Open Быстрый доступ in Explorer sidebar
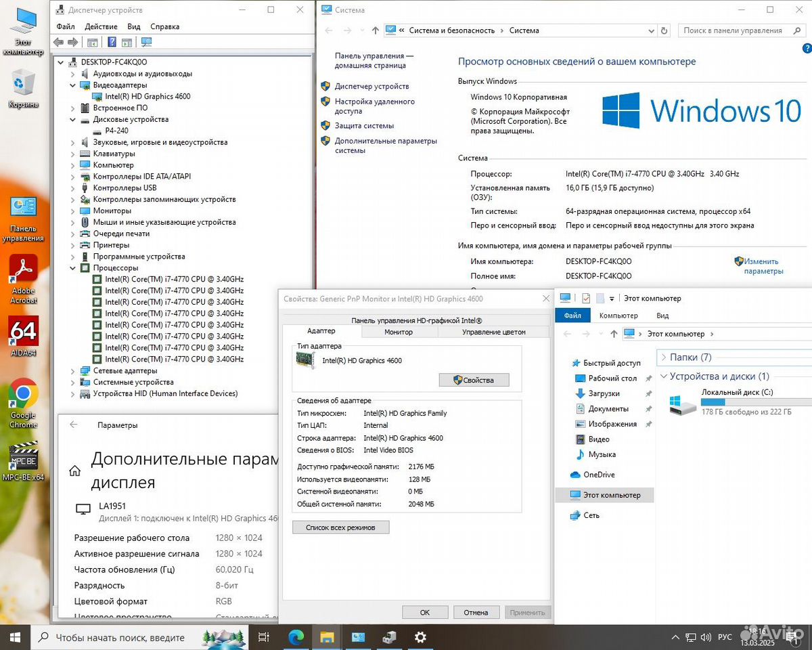The height and width of the screenshot is (650, 812). [612, 363]
